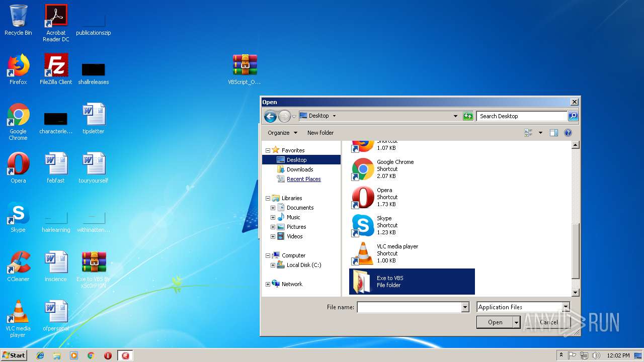Select the CCleaner desktop shortcut
Viewport: 644px width, 362px height.
(18, 266)
